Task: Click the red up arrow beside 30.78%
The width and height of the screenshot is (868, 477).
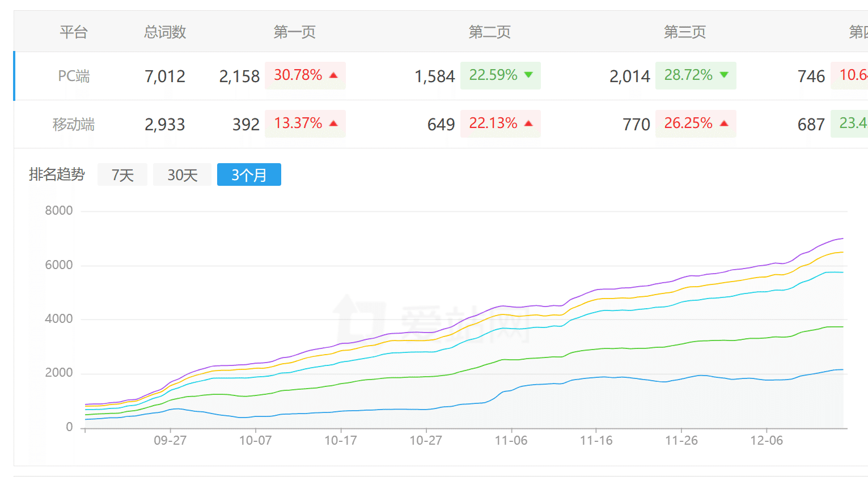Action: click(333, 75)
